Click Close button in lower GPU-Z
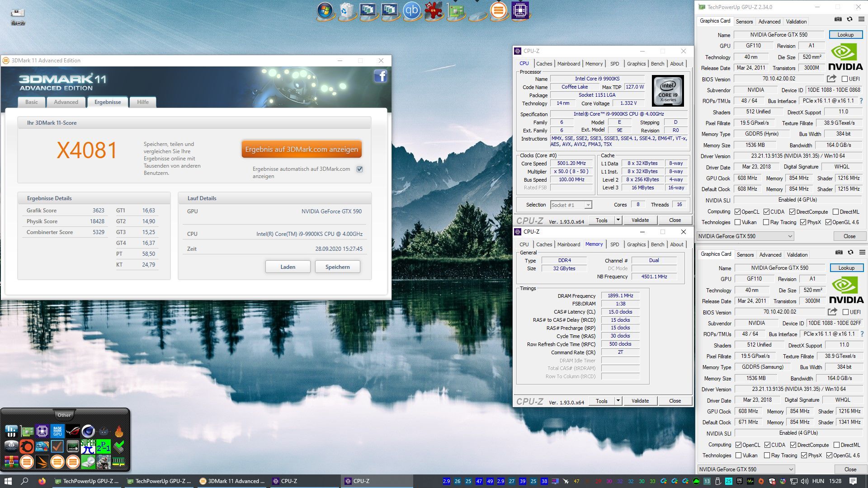 850,469
